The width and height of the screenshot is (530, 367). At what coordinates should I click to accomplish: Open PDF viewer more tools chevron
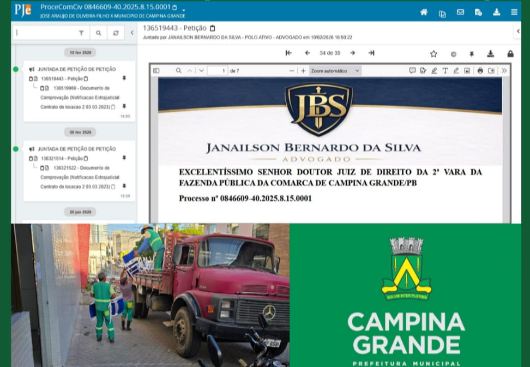504,71
